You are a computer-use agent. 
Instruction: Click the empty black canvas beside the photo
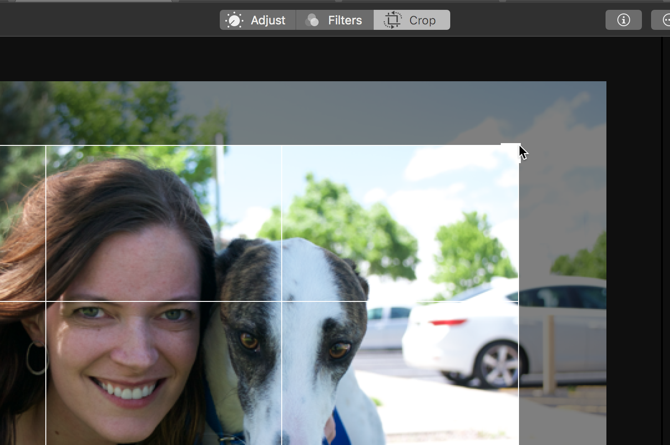coord(638,250)
